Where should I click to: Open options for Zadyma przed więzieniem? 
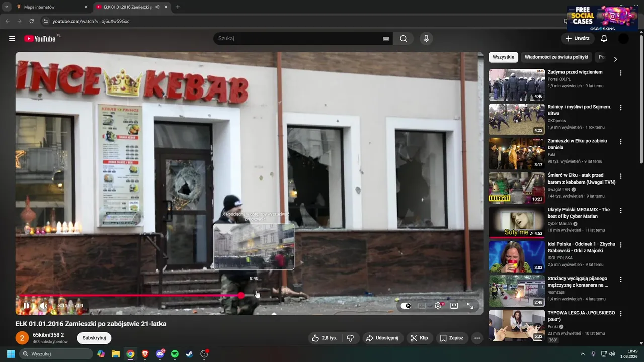620,73
